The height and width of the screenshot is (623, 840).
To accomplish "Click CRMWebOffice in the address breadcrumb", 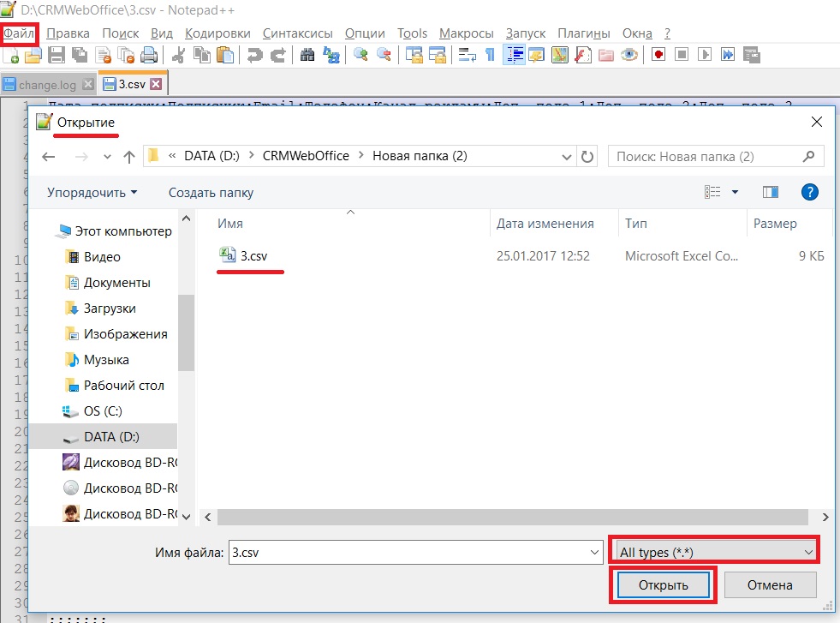I will 306,156.
